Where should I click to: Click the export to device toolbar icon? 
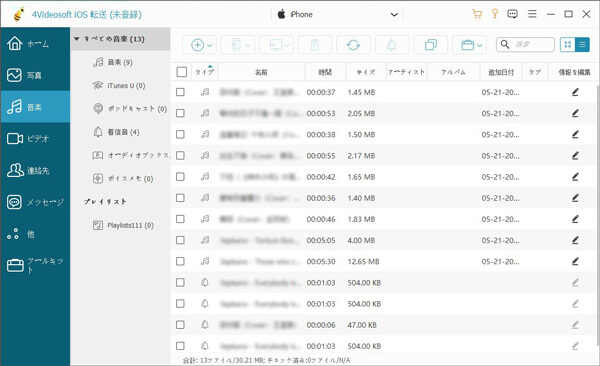[236, 45]
